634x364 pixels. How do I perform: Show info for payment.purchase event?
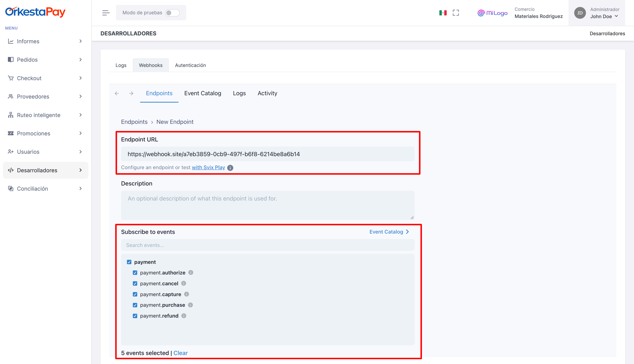pos(190,305)
